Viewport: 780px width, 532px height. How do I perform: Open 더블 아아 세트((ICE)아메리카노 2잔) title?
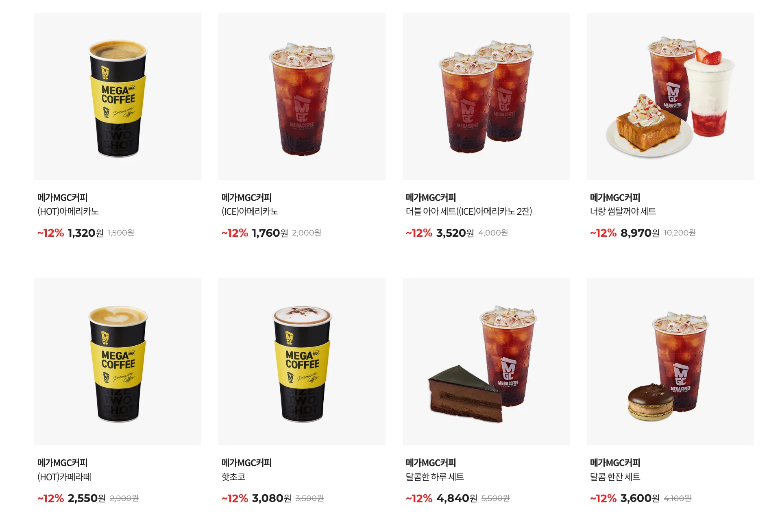pos(469,211)
